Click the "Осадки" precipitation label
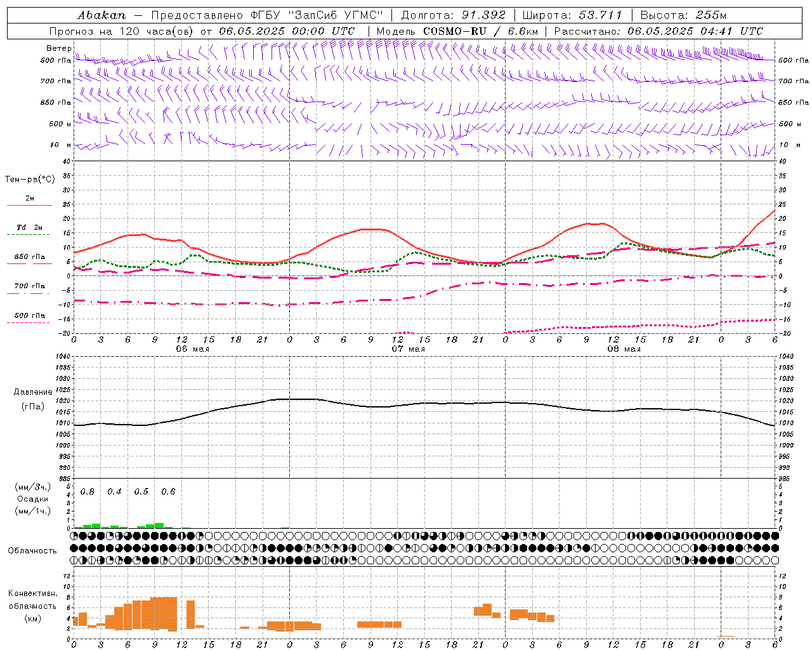The width and height of the screenshot is (812, 650). pos(32,499)
